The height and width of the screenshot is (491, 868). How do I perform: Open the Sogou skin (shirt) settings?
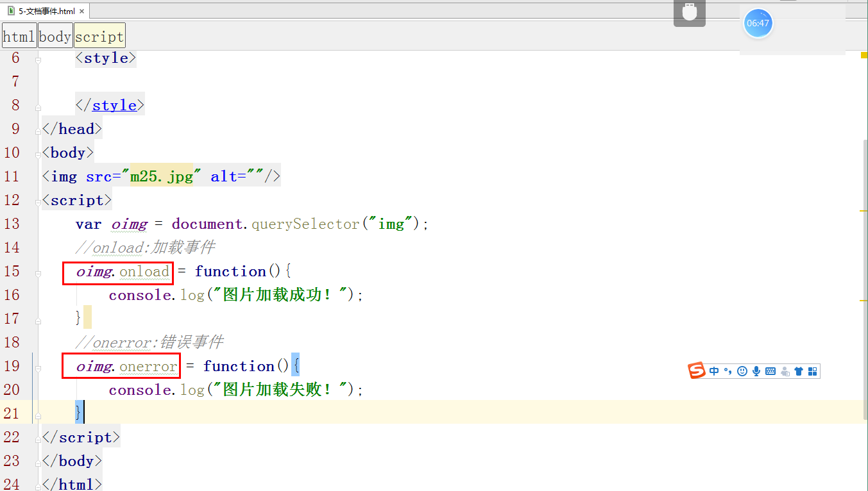click(x=798, y=370)
